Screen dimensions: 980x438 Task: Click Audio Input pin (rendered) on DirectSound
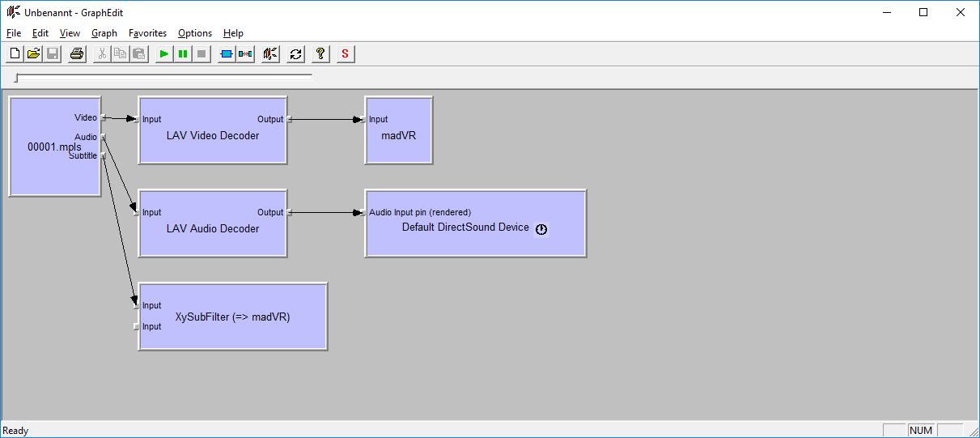point(363,212)
